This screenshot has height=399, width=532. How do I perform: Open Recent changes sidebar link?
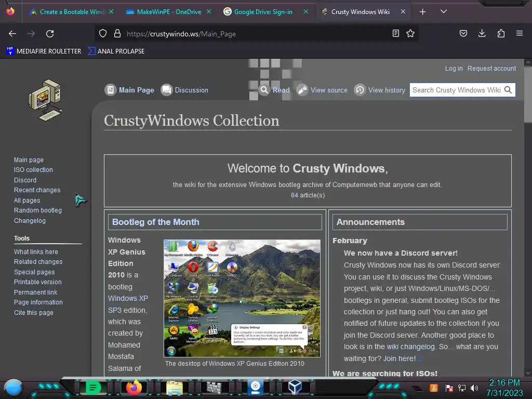(x=37, y=190)
